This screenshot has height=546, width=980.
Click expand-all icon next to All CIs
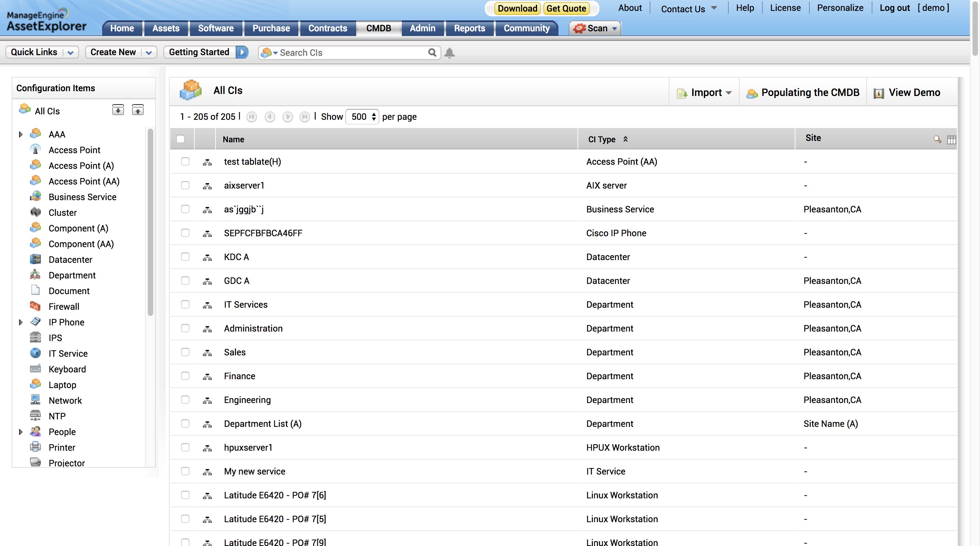(118, 110)
